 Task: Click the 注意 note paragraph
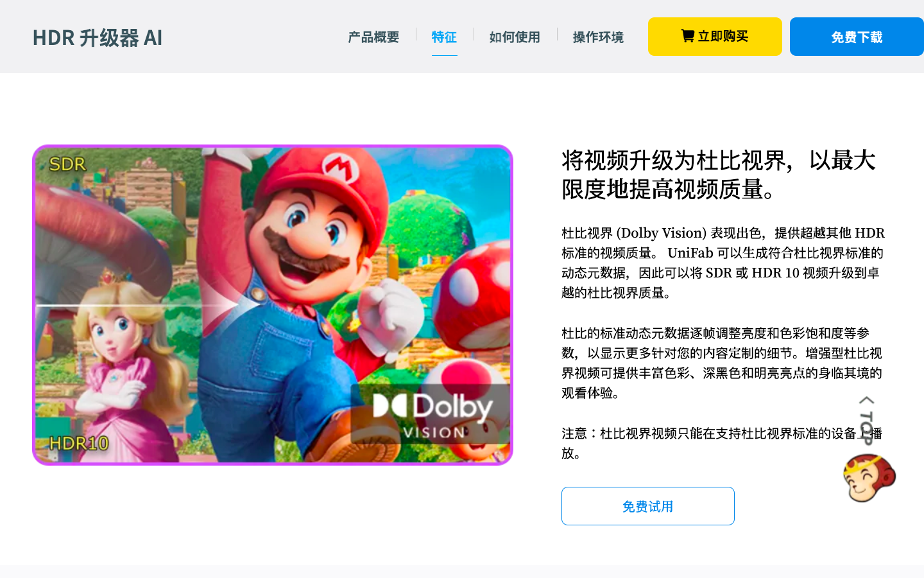722,443
